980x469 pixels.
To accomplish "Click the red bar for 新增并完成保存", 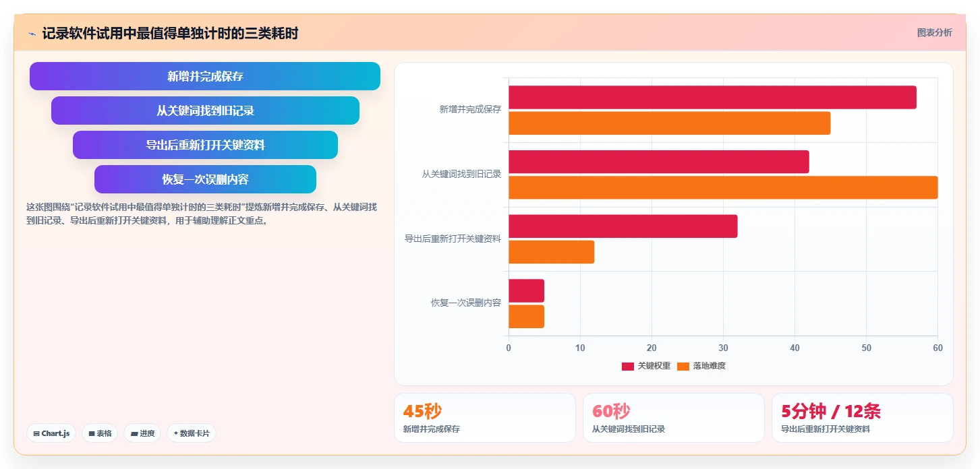I will (712, 97).
